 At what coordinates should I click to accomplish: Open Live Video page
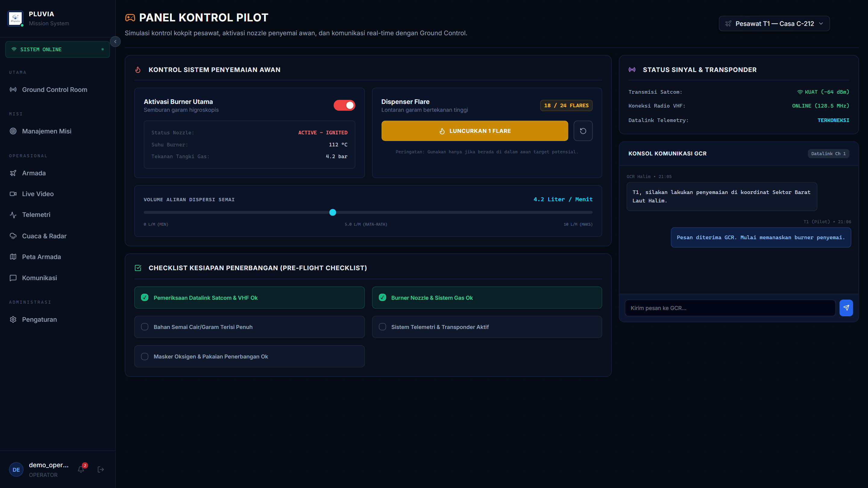(58, 194)
